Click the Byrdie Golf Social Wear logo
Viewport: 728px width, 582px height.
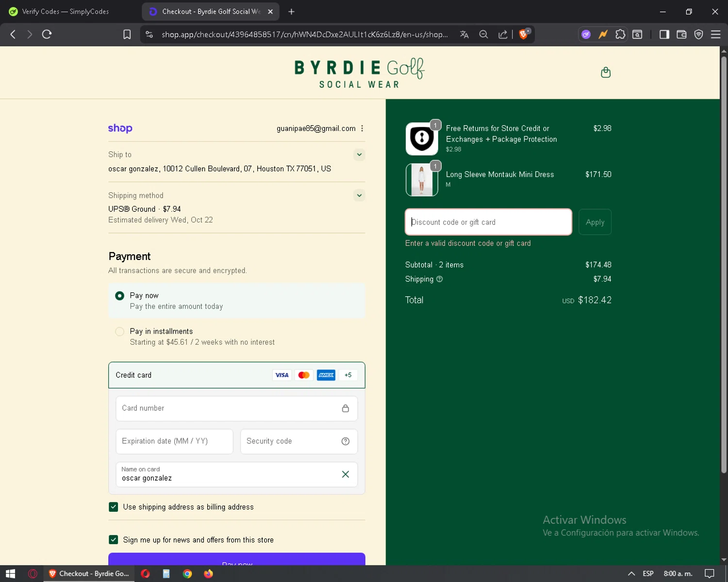click(x=359, y=73)
